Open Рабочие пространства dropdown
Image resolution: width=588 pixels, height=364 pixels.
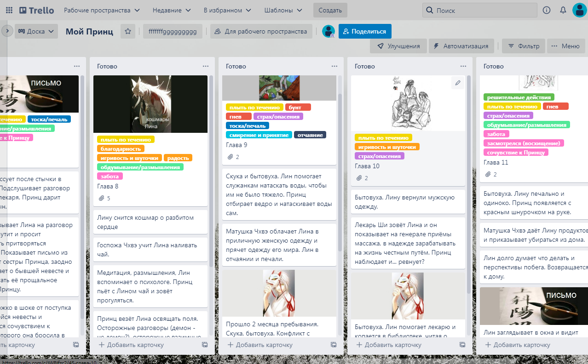pyautogui.click(x=102, y=10)
